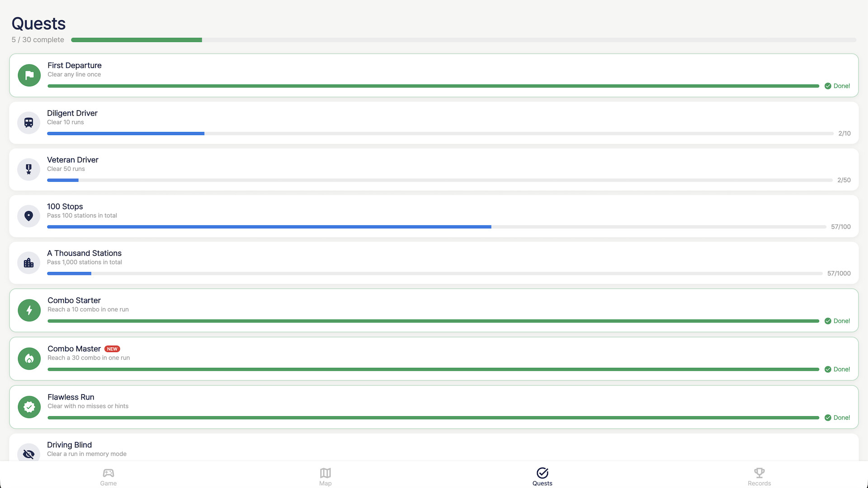The width and height of the screenshot is (868, 488).
Task: Click the flag icon for First Departure
Action: pyautogui.click(x=29, y=75)
